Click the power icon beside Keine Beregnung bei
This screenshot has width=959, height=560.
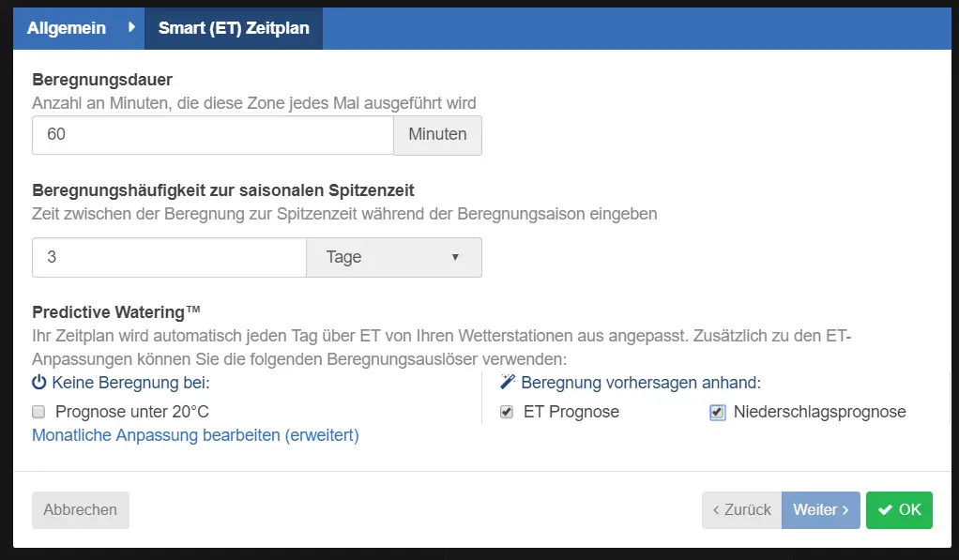39,383
